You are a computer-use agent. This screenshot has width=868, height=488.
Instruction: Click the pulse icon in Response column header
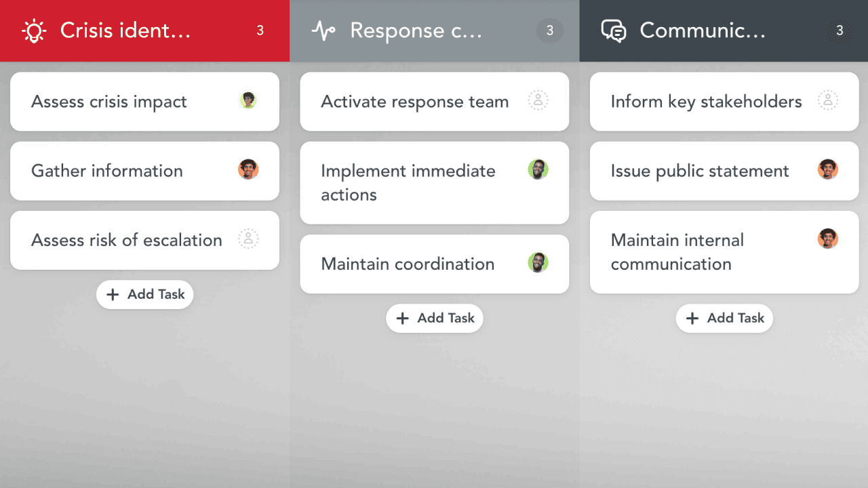323,30
